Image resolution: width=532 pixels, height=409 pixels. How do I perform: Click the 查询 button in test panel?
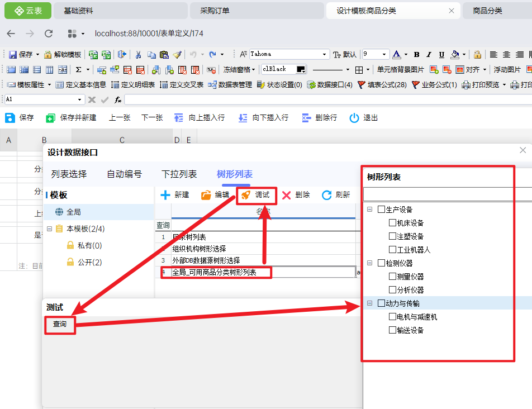point(60,324)
